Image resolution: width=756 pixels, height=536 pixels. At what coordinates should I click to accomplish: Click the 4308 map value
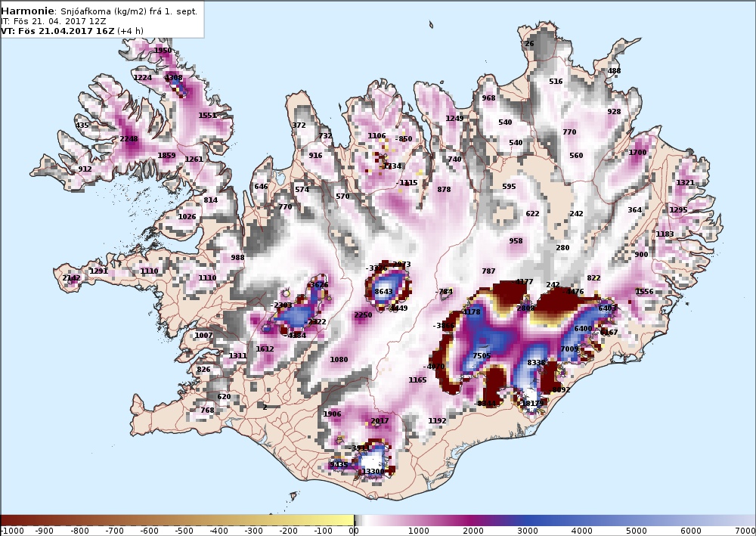174,78
